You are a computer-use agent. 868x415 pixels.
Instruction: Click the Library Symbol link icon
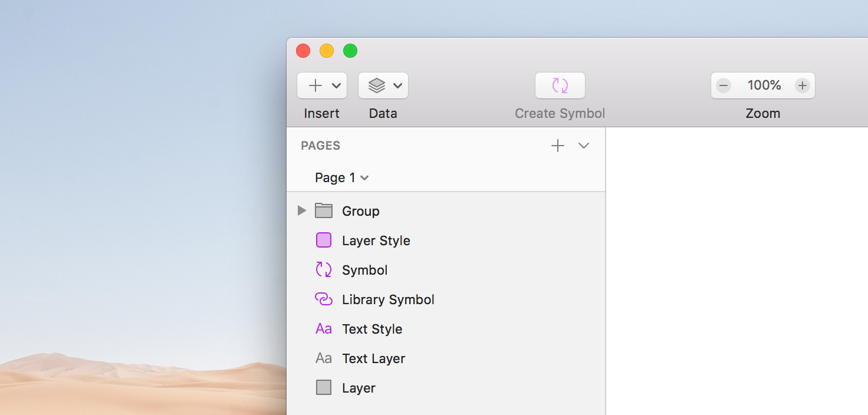[x=324, y=299]
